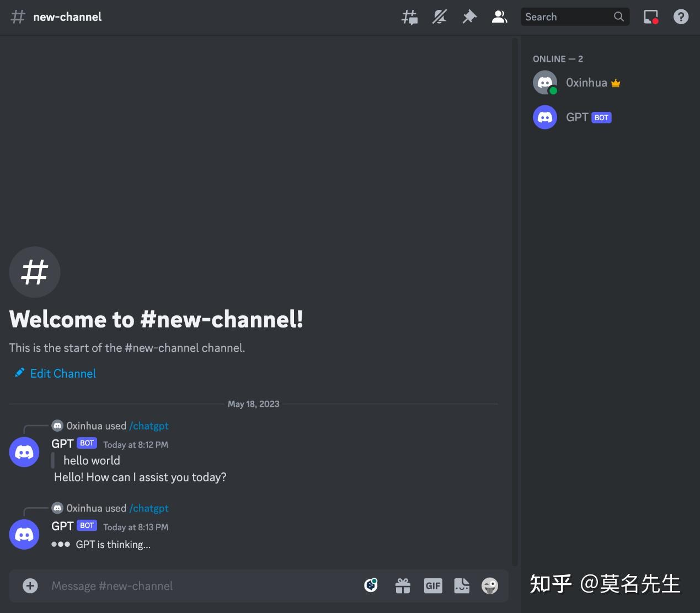This screenshot has height=613, width=700.
Task: Select 0xinhua from the online members
Action: coord(586,82)
